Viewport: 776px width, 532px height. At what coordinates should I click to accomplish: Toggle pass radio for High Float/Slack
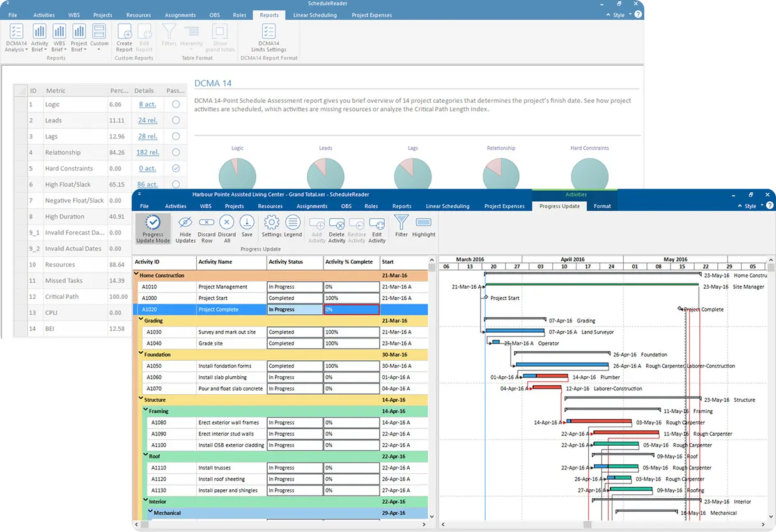176,184
